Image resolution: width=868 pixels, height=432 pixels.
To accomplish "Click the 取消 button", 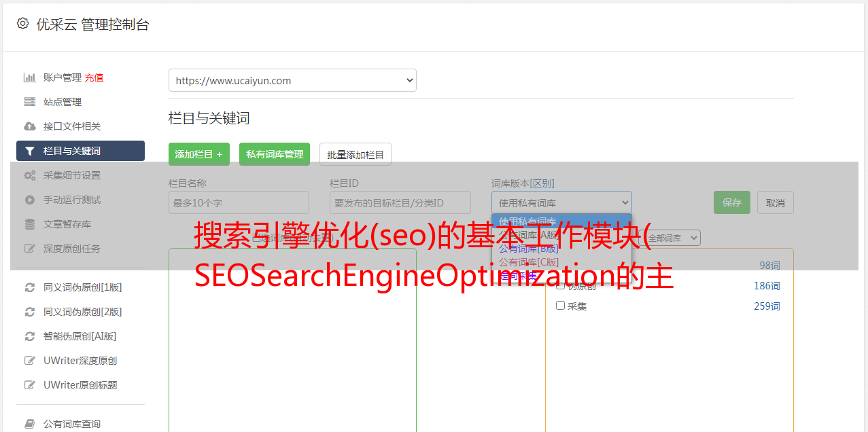I will [776, 202].
